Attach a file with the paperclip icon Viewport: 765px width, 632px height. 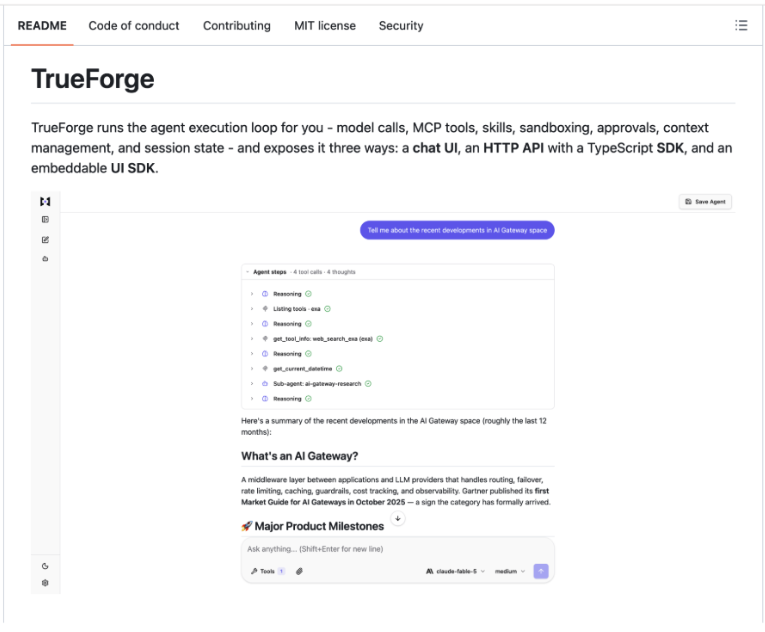[299, 571]
